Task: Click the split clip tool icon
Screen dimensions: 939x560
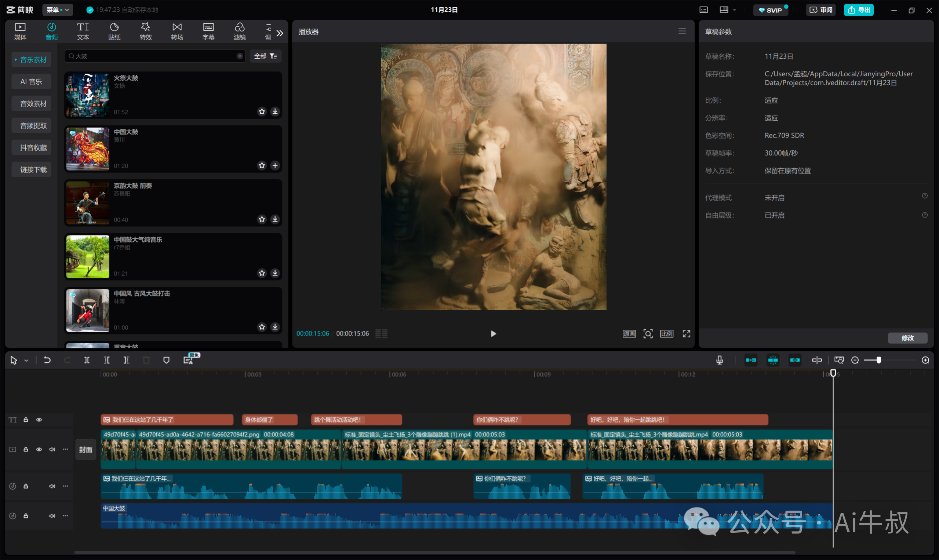Action: [87, 360]
